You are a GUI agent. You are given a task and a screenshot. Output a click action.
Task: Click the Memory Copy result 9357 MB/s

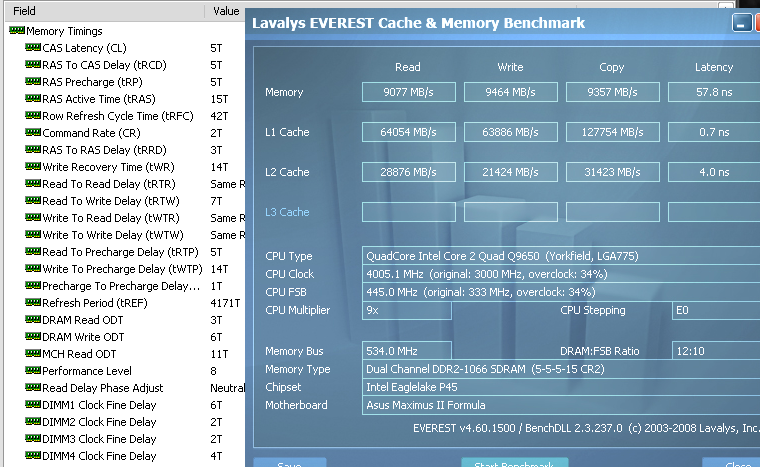click(x=613, y=92)
